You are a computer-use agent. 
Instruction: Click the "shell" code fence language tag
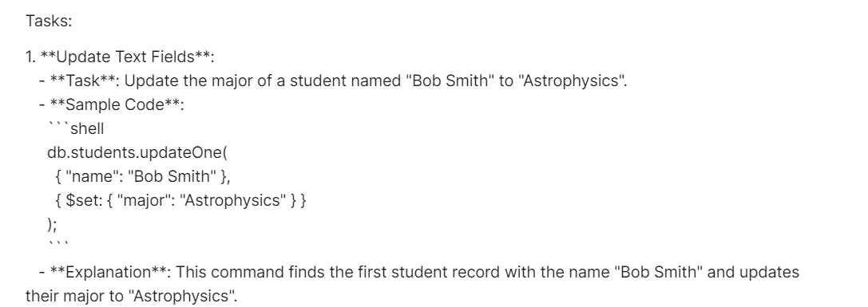click(87, 129)
